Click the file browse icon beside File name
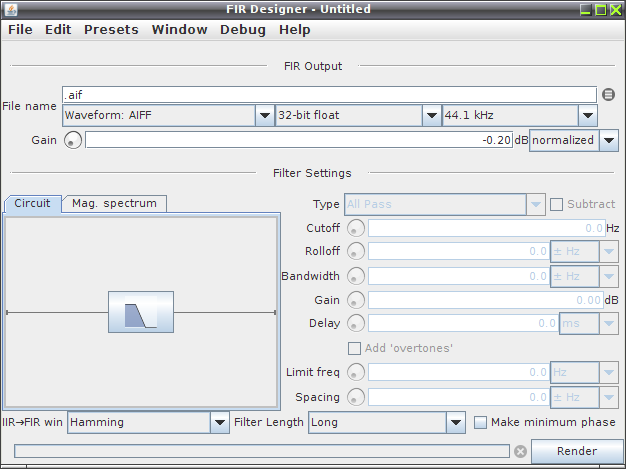This screenshot has width=626, height=469. pyautogui.click(x=608, y=95)
